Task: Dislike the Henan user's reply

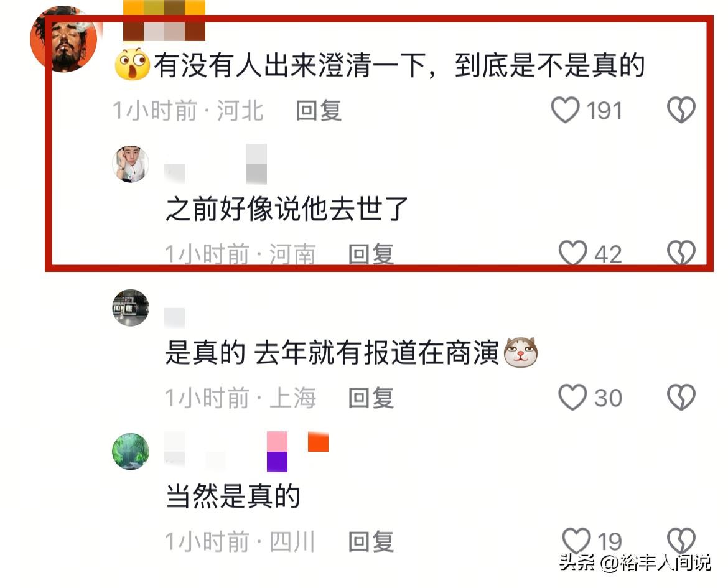Action: coord(681,253)
